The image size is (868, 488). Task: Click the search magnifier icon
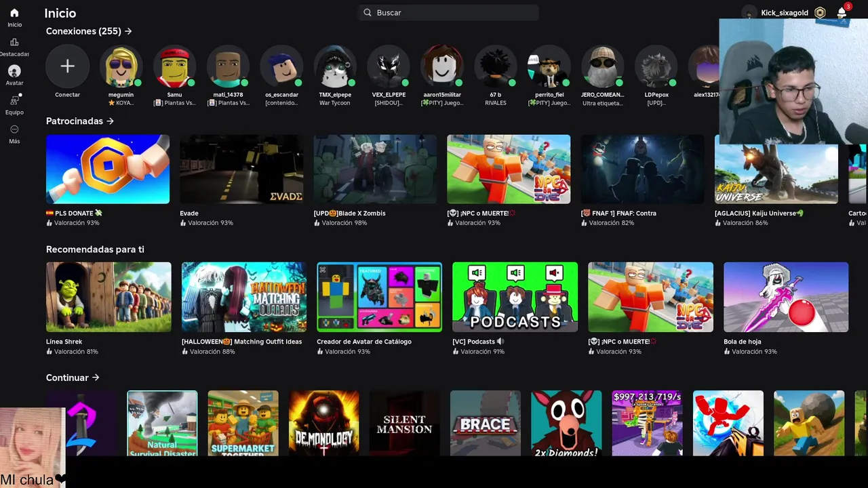tap(368, 12)
